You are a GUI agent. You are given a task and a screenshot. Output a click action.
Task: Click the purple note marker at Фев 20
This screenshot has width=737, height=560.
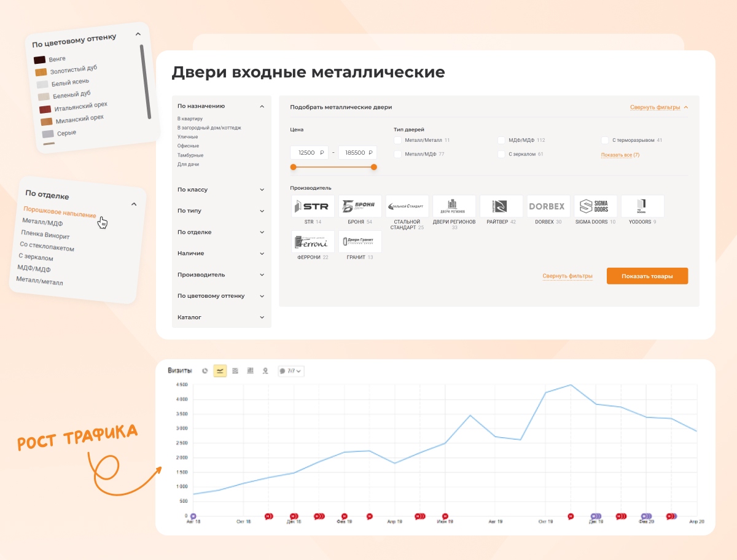(x=645, y=516)
